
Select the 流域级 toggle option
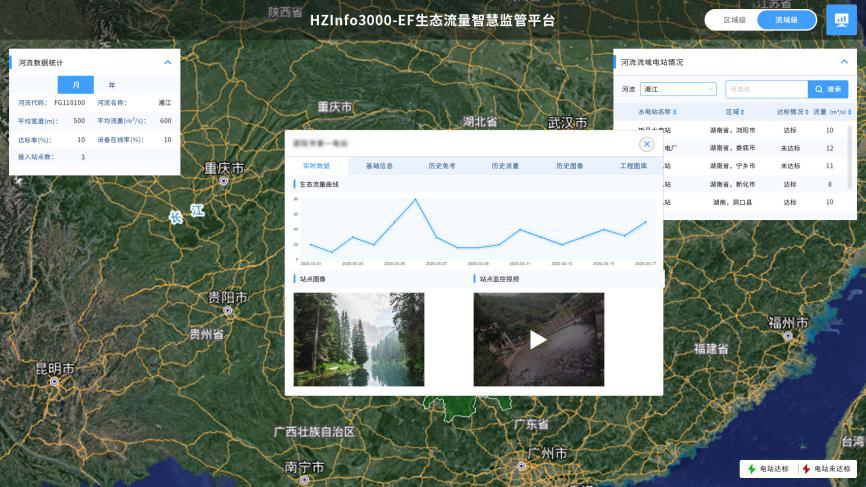[x=786, y=20]
